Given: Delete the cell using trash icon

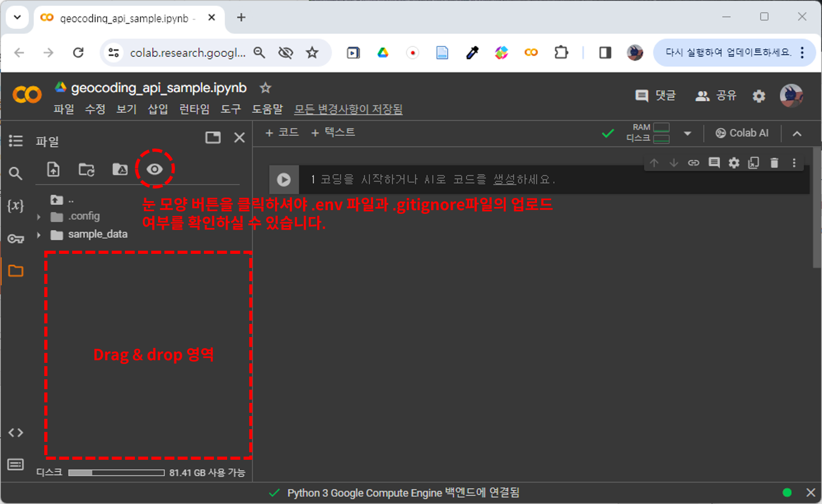Looking at the screenshot, I should [x=774, y=163].
